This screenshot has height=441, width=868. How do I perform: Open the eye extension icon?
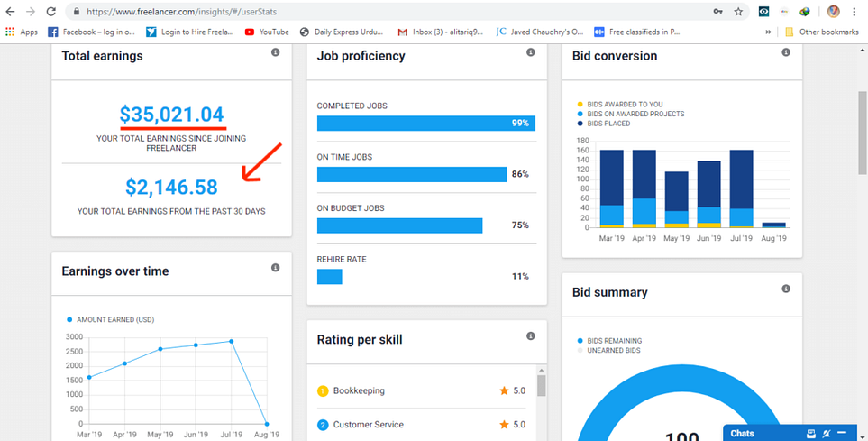[764, 12]
